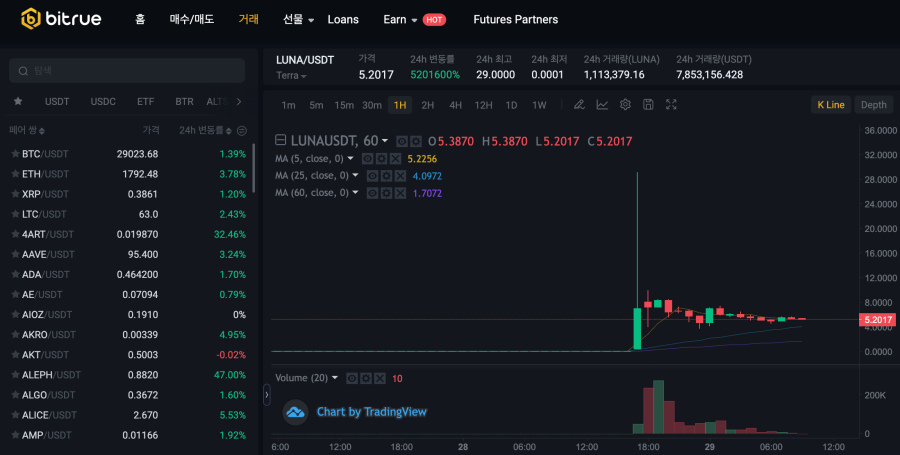
Task: Expand Volume (20) dropdown arrow
Action: [335, 378]
